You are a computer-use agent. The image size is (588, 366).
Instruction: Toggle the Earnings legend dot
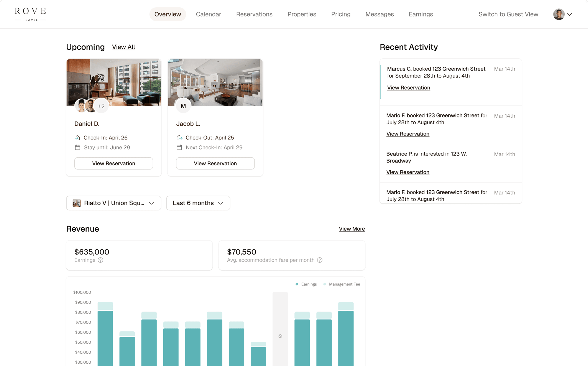[x=297, y=284]
